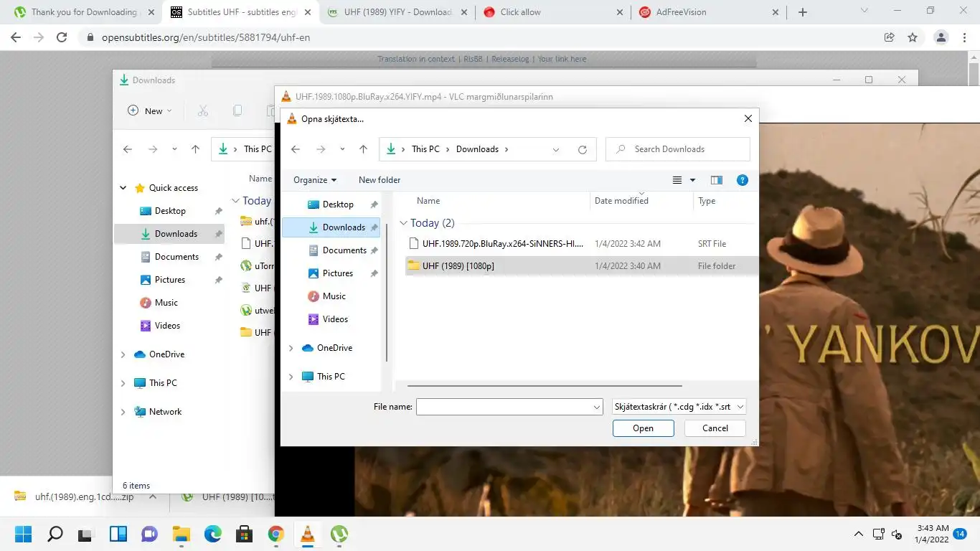This screenshot has height=551, width=980.
Task: Select the UHF (1989) [1080p] folder
Action: coord(581,265)
